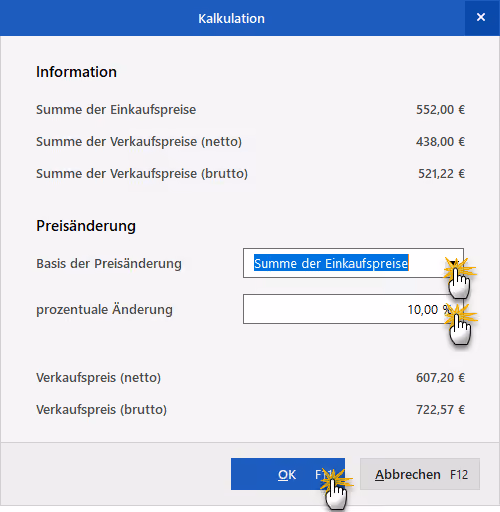
Task: Click the 438,00 € net sum value
Action: (x=440, y=142)
